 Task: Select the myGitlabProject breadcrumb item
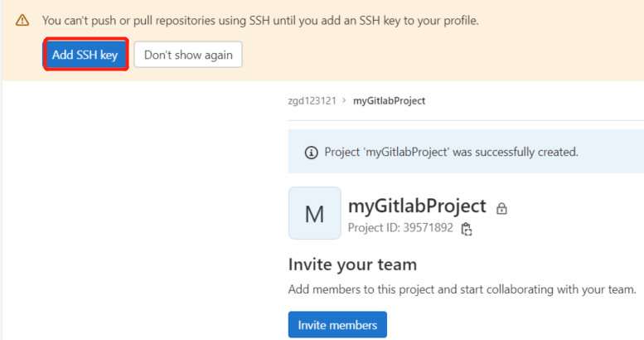tap(389, 100)
